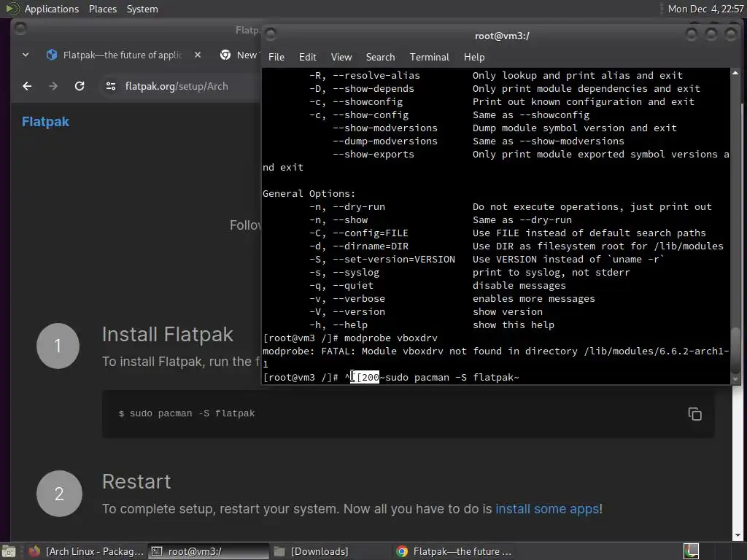Click the modprobe vboxdrv command line
Screen dimensions: 747x560
tap(350, 338)
